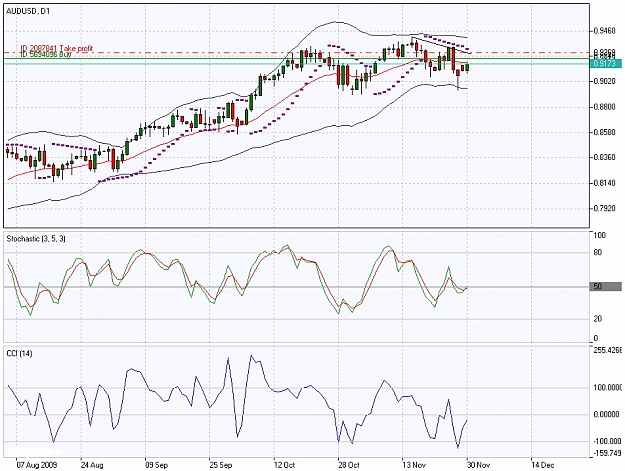Click the 07 Aug 2009 date label
This screenshot has height=471, width=625.
click(37, 465)
